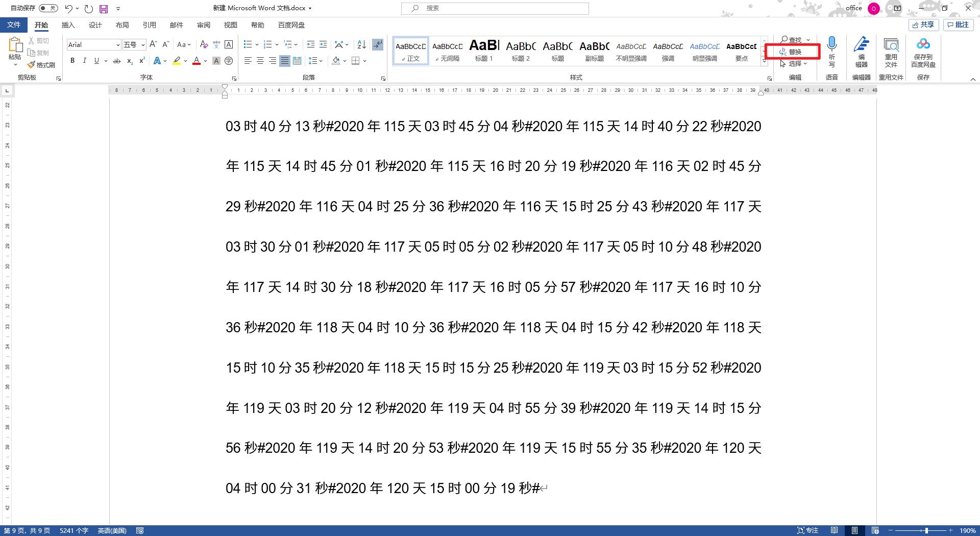Open Reuse Files (重用文件)
This screenshot has width=980, height=536.
(x=891, y=52)
